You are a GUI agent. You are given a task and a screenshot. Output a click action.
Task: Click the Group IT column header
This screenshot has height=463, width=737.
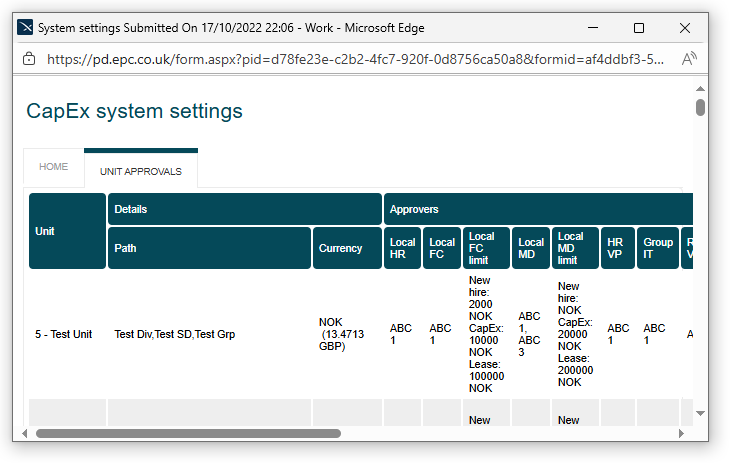pyautogui.click(x=657, y=248)
